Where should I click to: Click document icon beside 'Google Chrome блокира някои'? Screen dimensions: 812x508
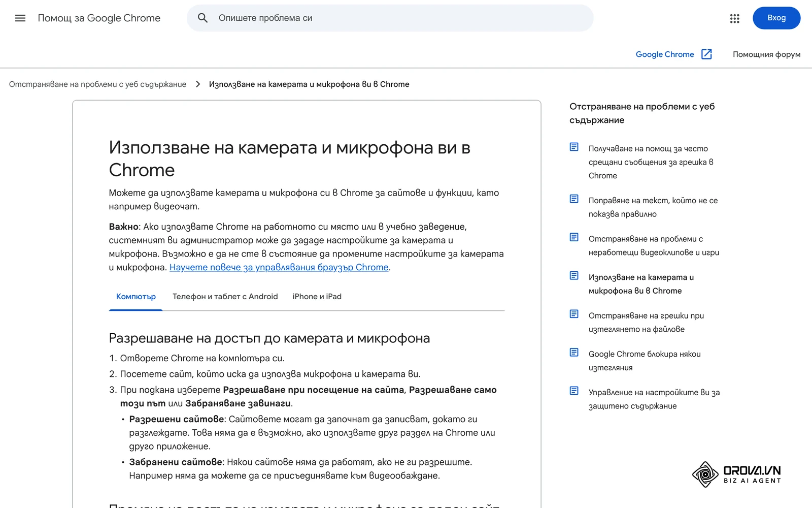tap(574, 352)
